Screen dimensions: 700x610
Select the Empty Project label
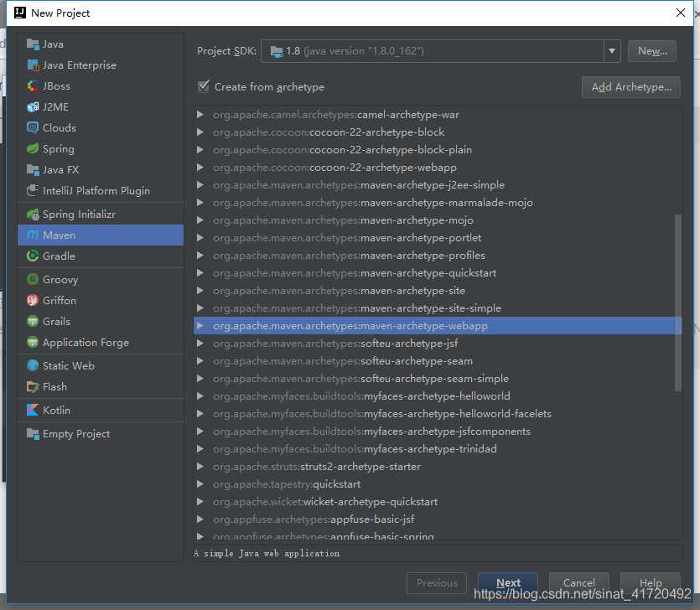point(76,434)
